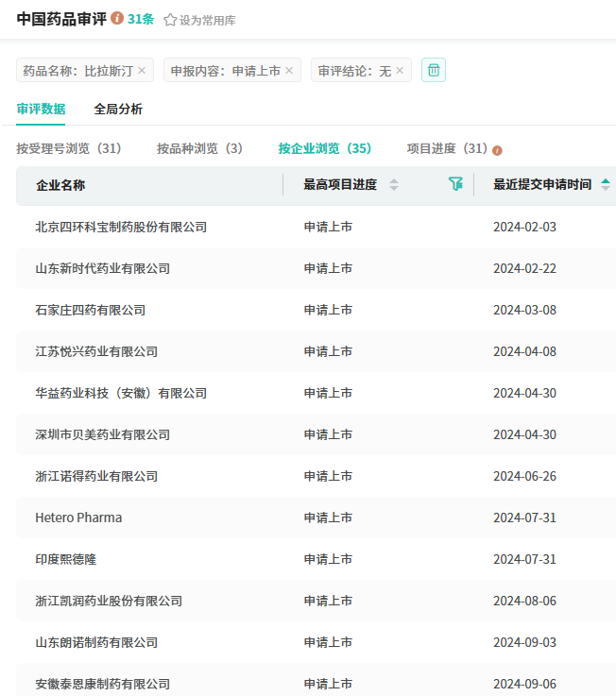This screenshot has width=616, height=696.
Task: Remove the 申报内容: 申请上市 filter tag
Action: tap(289, 71)
